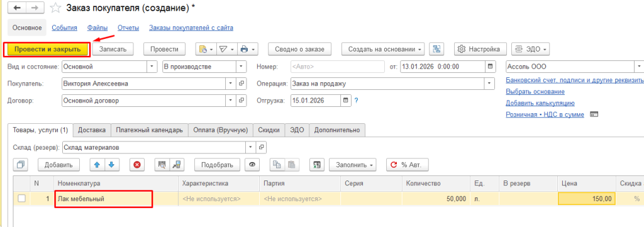Move row down with blue down arrow
Viewport: 644px width, 227px height.
[111, 165]
